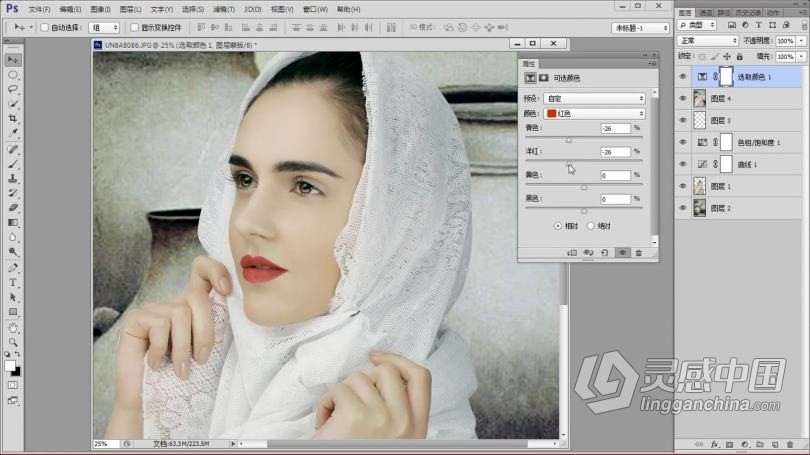The height and width of the screenshot is (455, 810).
Task: Hide the 图层 1 layer
Action: (683, 186)
